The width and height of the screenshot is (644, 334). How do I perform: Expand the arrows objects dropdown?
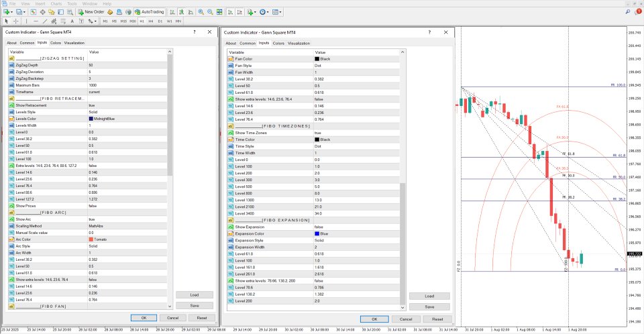(95, 21)
